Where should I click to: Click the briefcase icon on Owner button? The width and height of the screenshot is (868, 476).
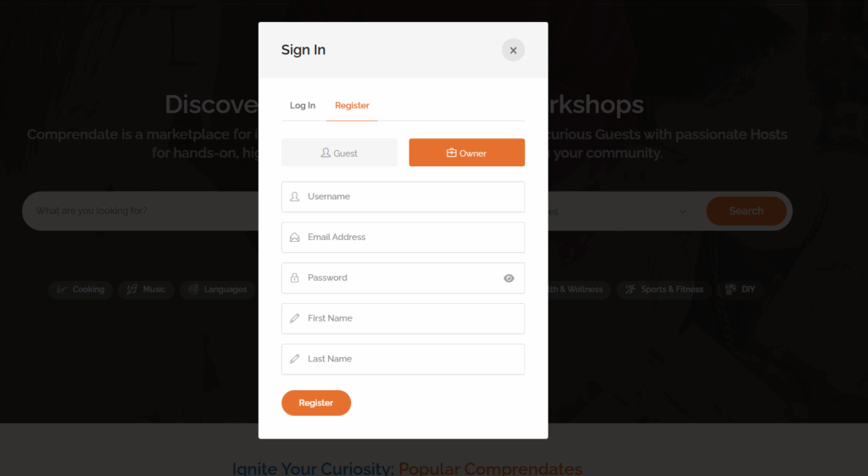pos(452,153)
